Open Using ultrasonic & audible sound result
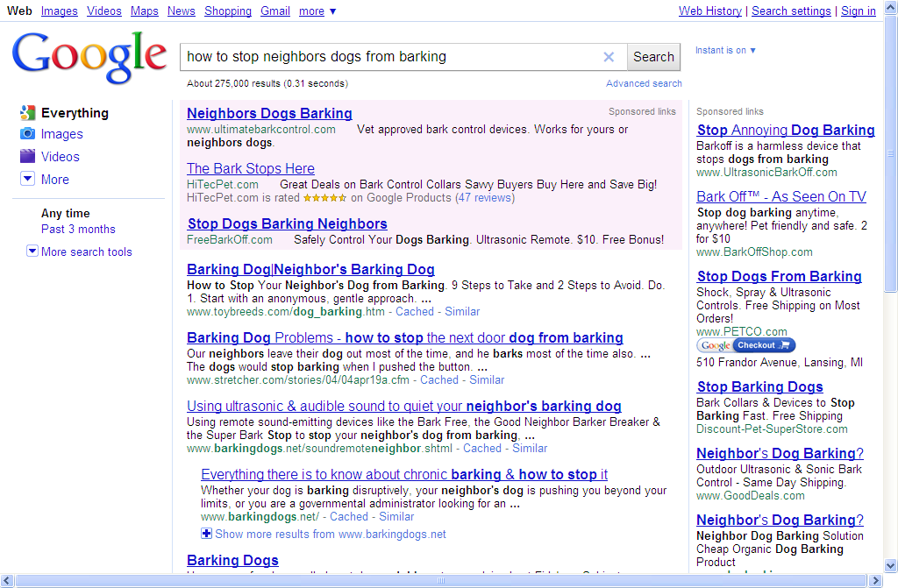 point(404,406)
